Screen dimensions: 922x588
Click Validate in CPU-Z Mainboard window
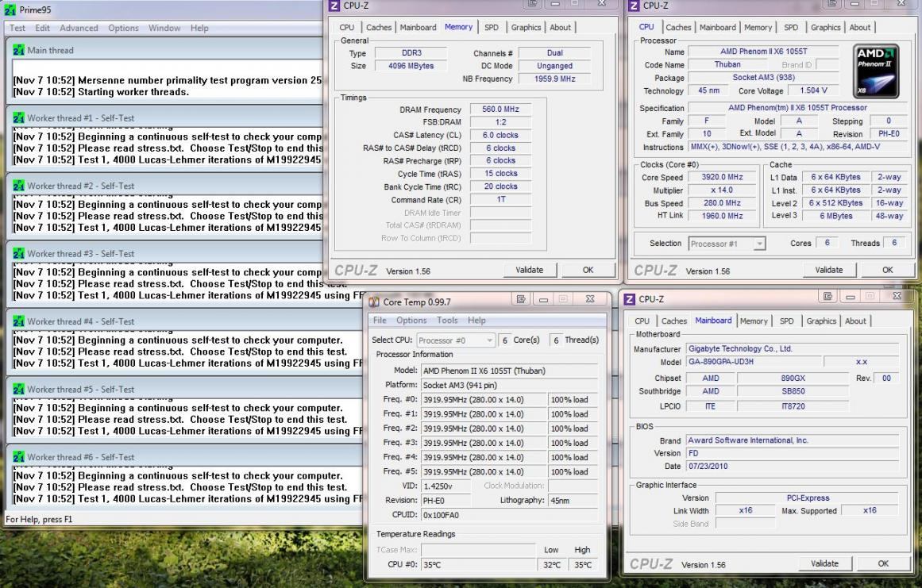point(825,563)
